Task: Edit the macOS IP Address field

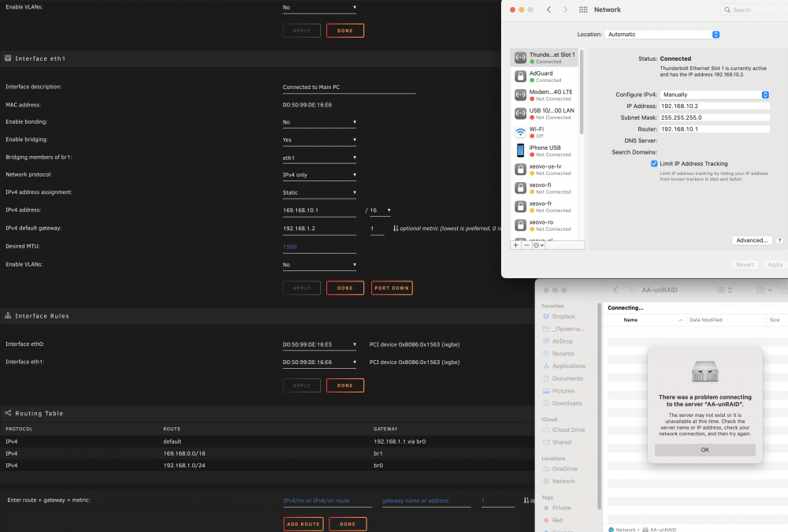Action: [715, 106]
